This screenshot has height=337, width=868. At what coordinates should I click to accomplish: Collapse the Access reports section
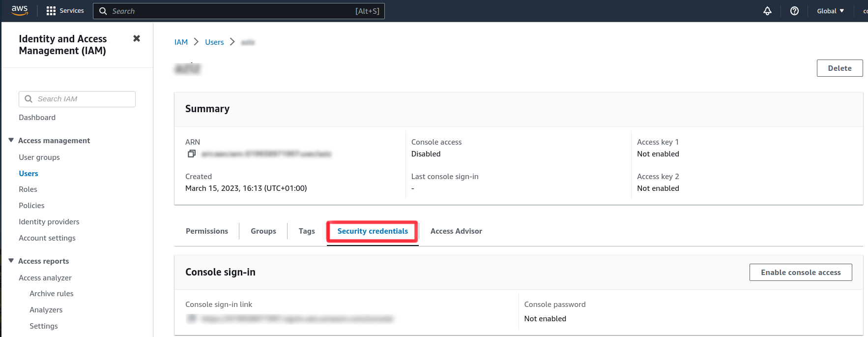tap(11, 261)
